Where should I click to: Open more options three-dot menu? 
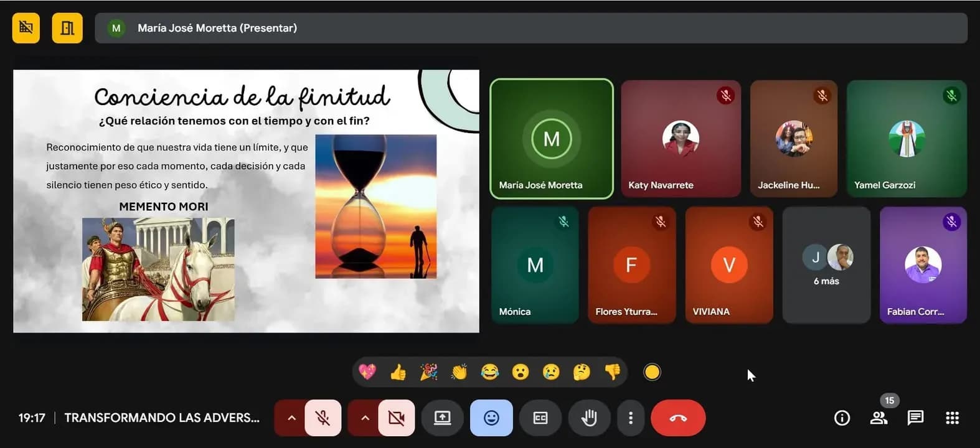[x=631, y=418]
